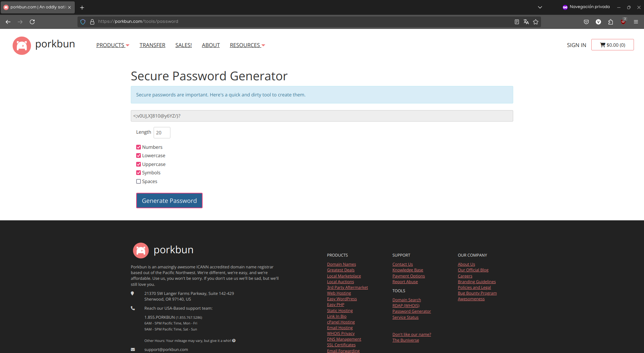Click the Generate Password button
644x353 pixels.
coord(169,201)
